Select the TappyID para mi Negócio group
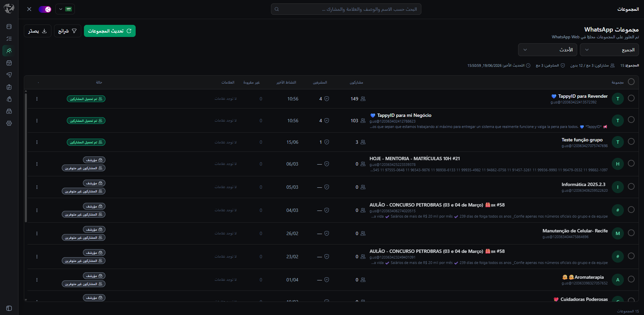644x315 pixels. (631, 120)
